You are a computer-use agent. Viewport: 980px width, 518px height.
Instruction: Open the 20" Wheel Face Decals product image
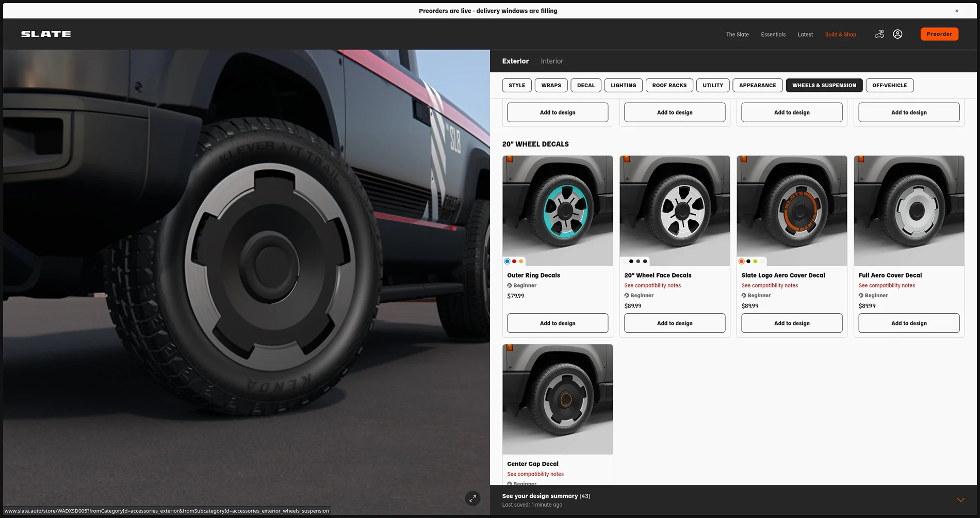point(675,211)
